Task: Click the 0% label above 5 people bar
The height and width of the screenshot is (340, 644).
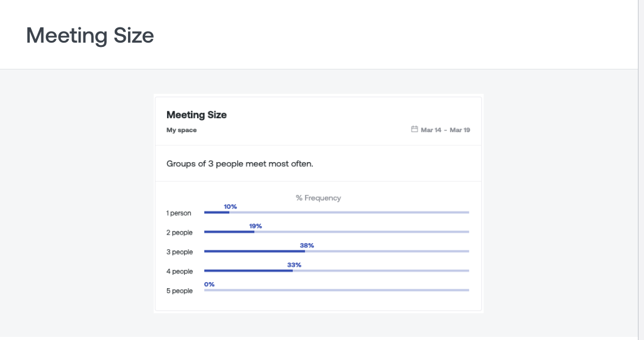Action: [209, 284]
